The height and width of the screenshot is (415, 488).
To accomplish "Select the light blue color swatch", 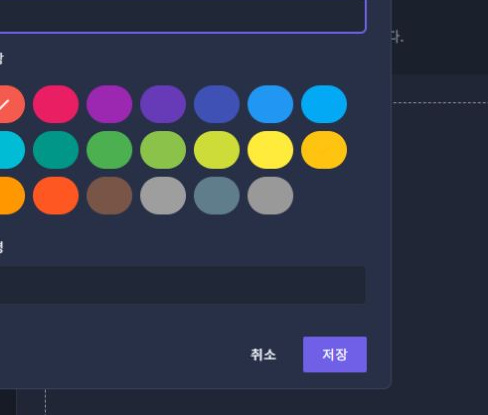I will [324, 104].
